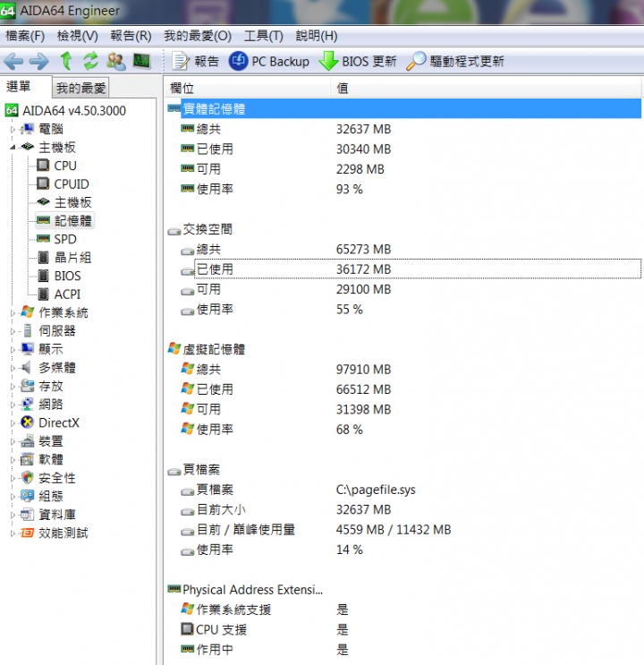Click the 裝置 devices icon
The width and height of the screenshot is (644, 665).
28,441
